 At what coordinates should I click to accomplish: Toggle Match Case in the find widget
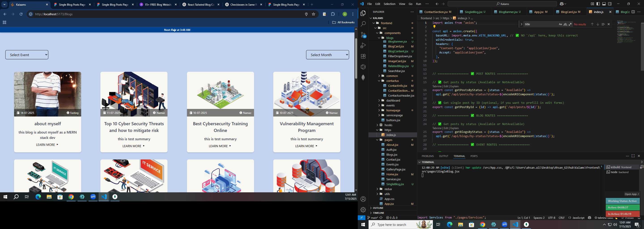[560, 24]
